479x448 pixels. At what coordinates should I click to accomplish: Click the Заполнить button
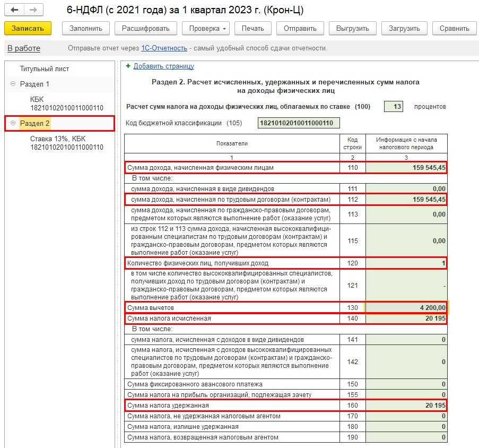85,28
